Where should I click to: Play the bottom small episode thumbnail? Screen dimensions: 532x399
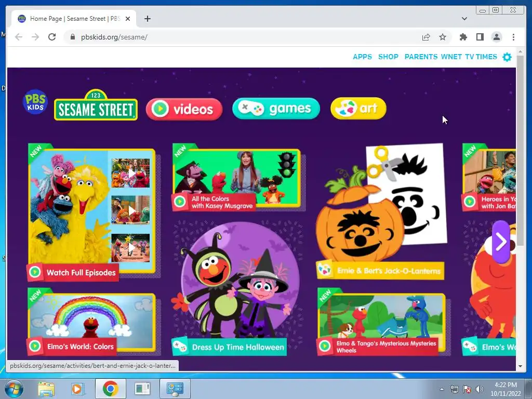[x=130, y=248]
